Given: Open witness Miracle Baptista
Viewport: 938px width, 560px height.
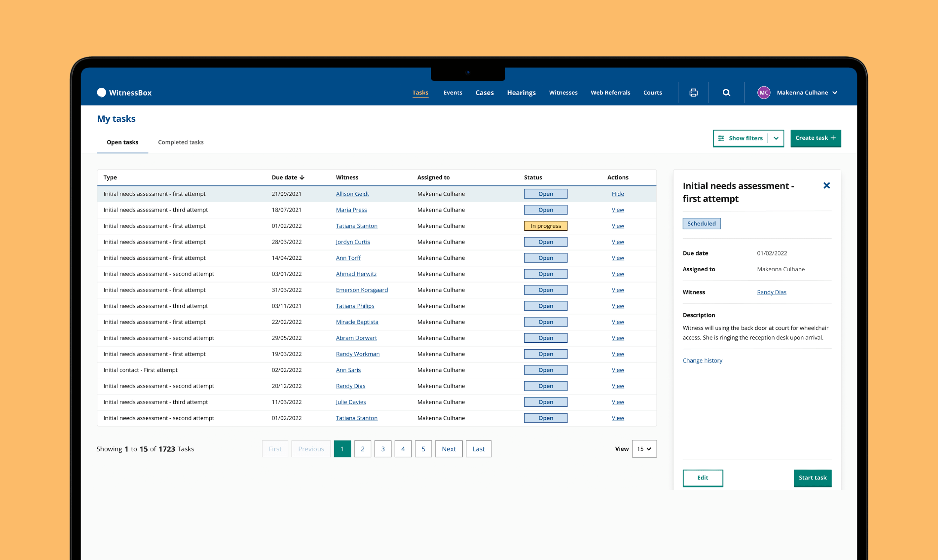Looking at the screenshot, I should point(357,322).
